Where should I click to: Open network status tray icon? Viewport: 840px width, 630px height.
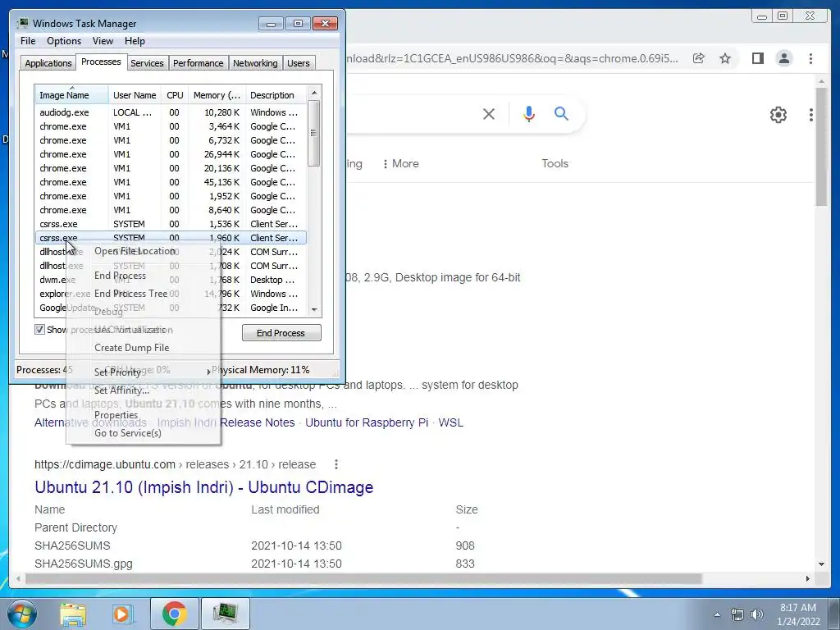737,614
